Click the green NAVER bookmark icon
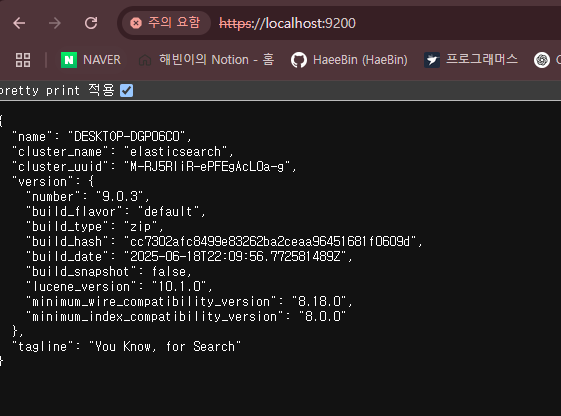 click(x=69, y=60)
